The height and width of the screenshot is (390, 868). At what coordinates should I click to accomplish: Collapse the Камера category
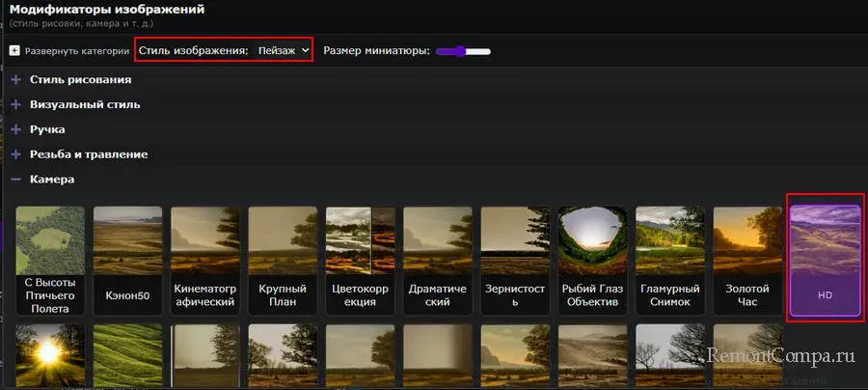52,180
